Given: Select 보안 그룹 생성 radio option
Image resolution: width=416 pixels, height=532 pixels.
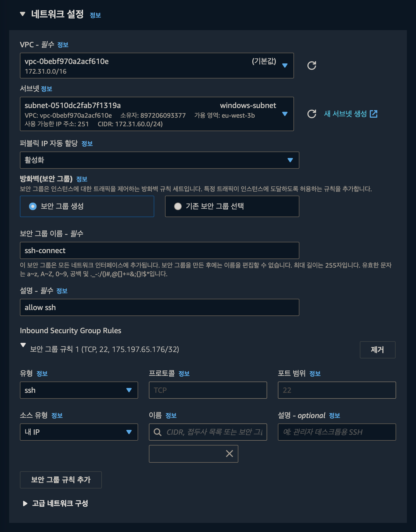Looking at the screenshot, I should 33,206.
